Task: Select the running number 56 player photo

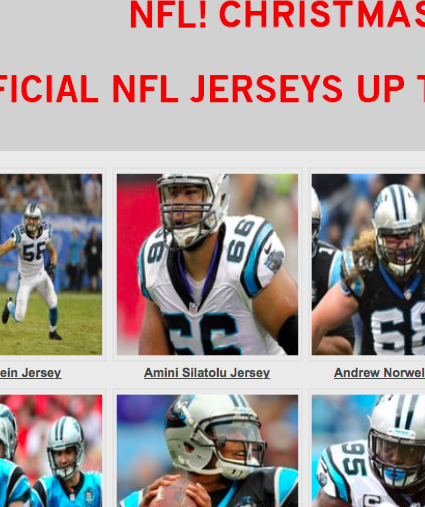Action: point(51,264)
